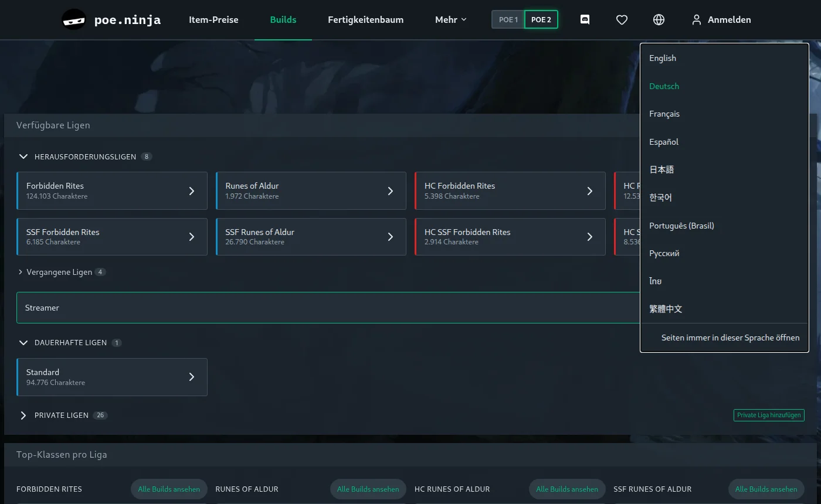Click Alle Builds ansehen for HC Runes of Aldur
This screenshot has height=504, width=821.
coord(567,489)
